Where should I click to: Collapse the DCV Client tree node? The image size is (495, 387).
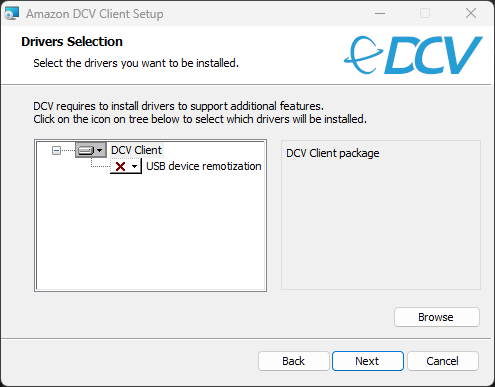tap(56, 151)
